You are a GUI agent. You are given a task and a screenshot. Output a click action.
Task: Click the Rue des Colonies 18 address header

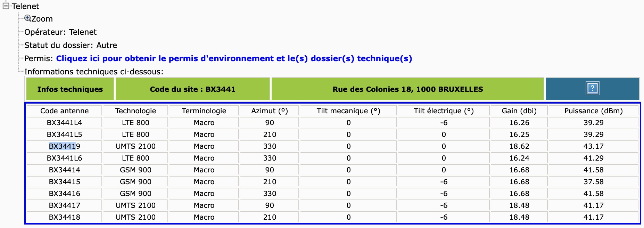[408, 89]
